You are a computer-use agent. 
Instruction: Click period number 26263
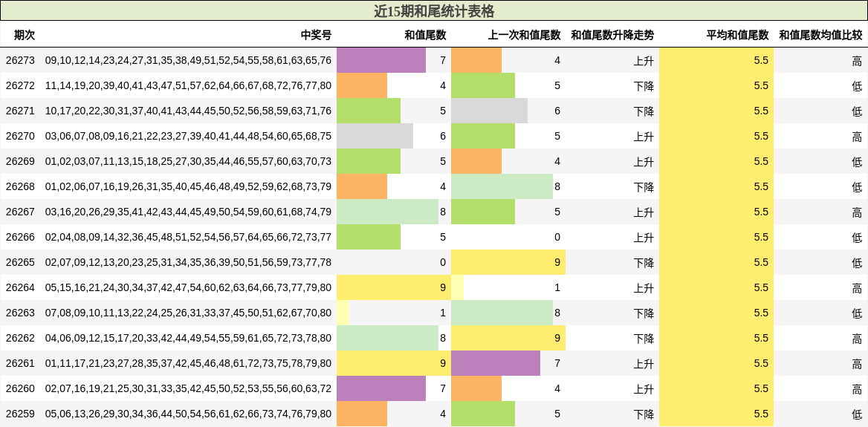(21, 313)
